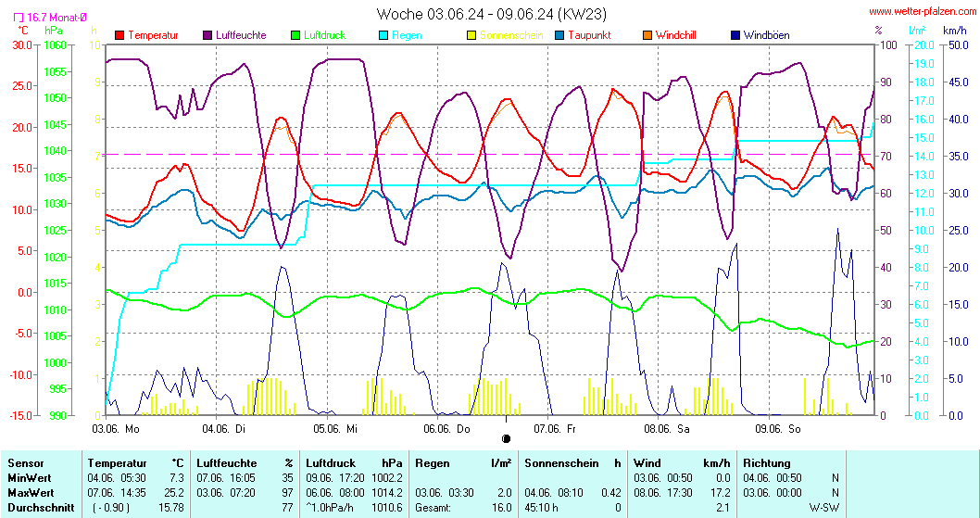Viewport: 980px width, 518px height.
Task: Click the Luftfeuchte column header in table
Action: 226,463
